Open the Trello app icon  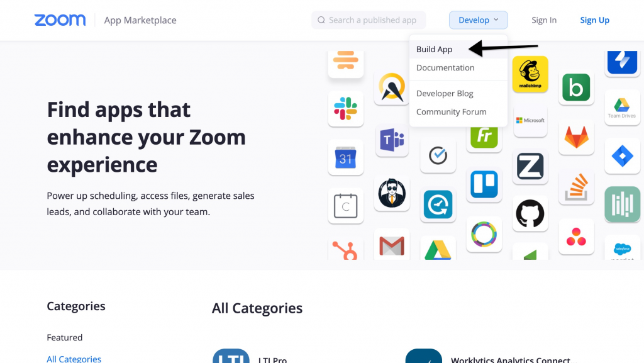(484, 184)
